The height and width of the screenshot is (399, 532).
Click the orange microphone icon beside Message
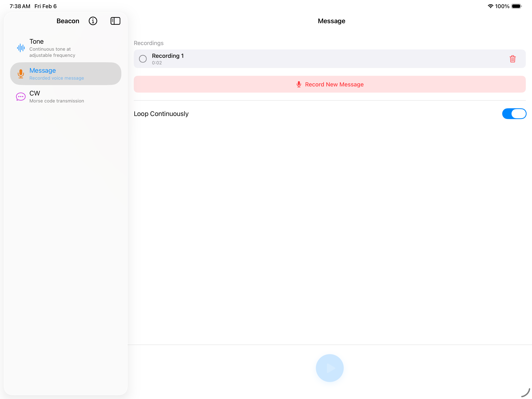point(21,74)
